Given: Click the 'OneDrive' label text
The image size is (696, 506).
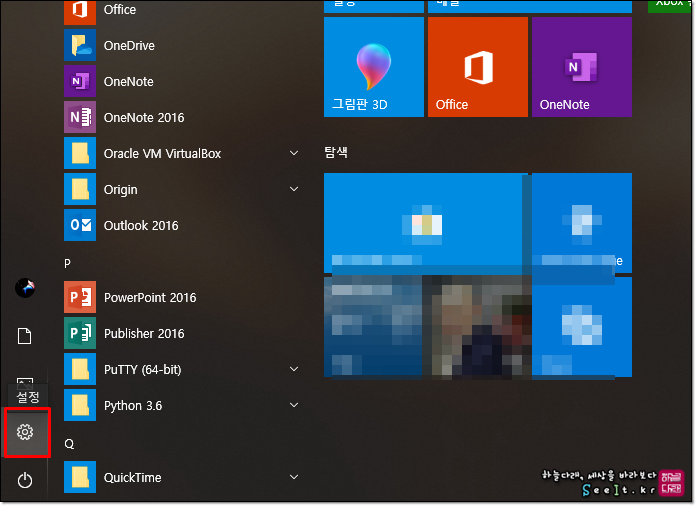Looking at the screenshot, I should (x=129, y=46).
